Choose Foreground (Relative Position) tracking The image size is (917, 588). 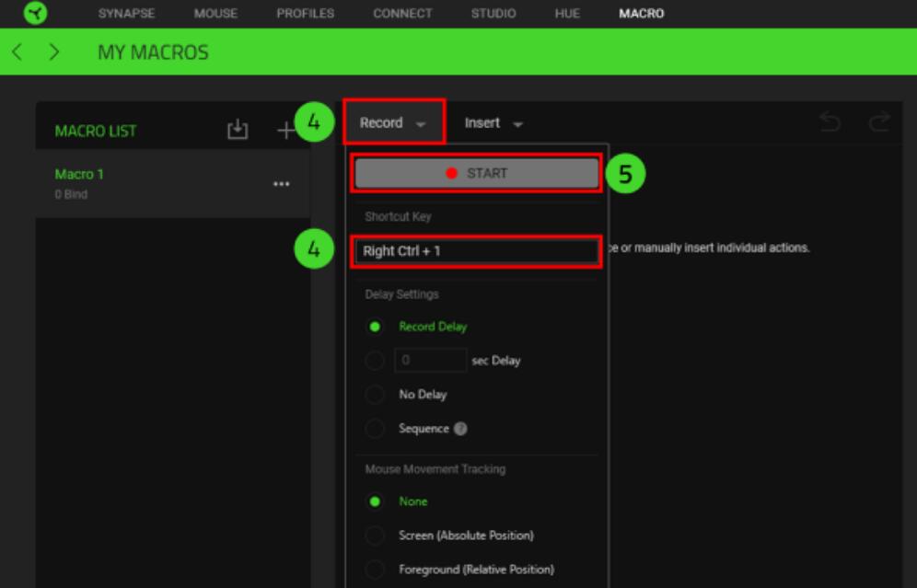(375, 570)
